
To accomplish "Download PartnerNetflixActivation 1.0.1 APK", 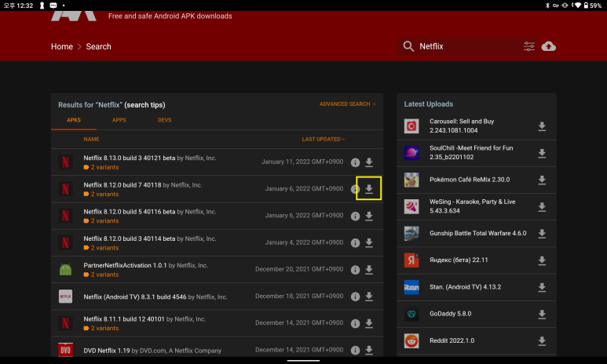I will click(x=369, y=270).
